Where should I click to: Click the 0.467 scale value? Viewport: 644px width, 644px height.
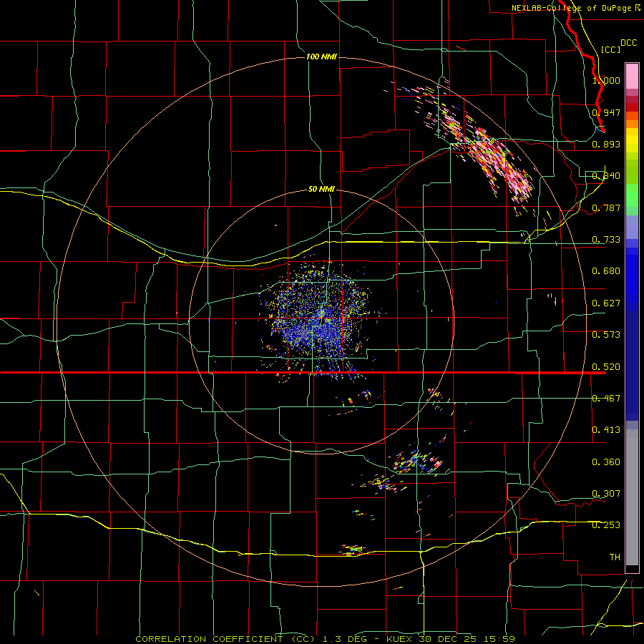(x=606, y=399)
